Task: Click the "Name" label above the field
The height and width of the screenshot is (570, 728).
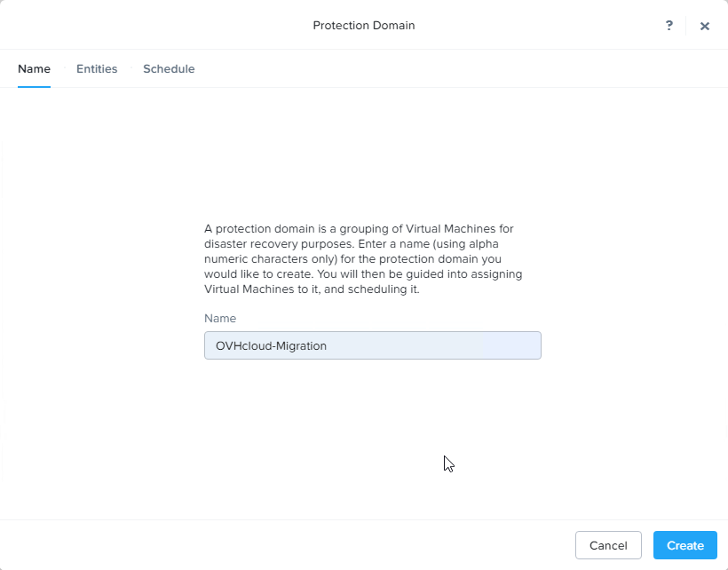Action: (x=220, y=319)
